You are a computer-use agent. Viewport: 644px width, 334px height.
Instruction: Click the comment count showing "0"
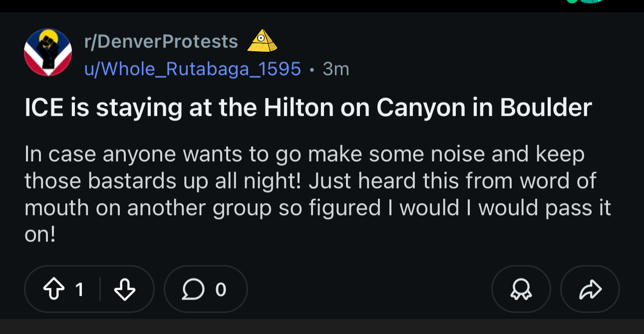[x=221, y=289]
